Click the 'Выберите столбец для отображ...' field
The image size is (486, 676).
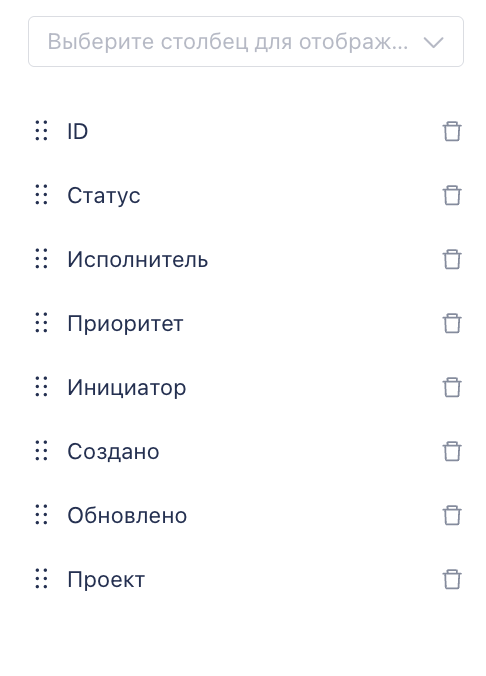(x=246, y=41)
